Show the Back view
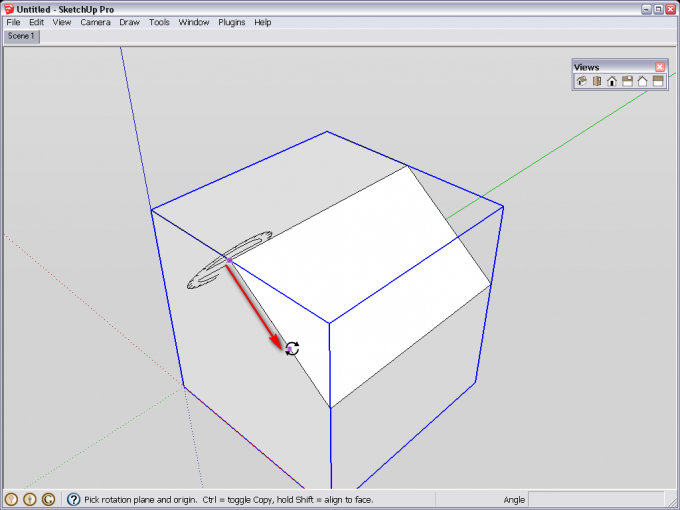 [642, 82]
